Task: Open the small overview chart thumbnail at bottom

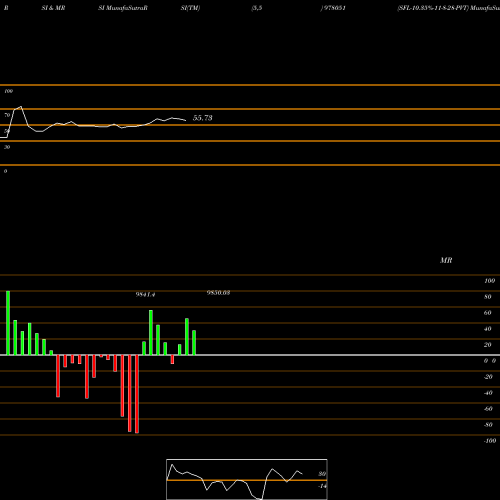Action: [x=247, y=479]
